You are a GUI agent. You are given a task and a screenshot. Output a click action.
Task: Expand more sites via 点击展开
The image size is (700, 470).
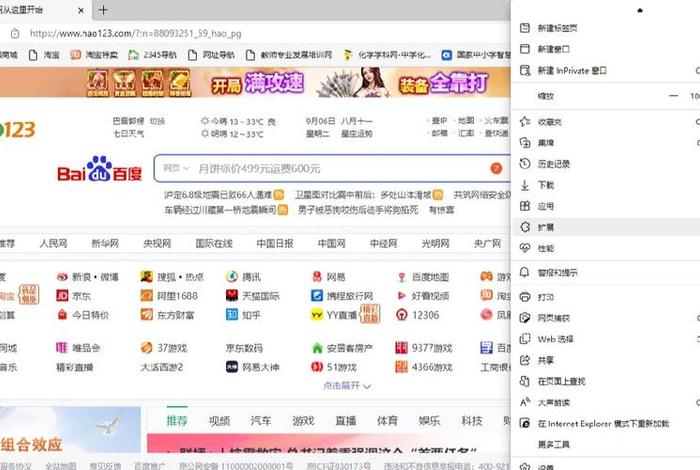coord(347,386)
